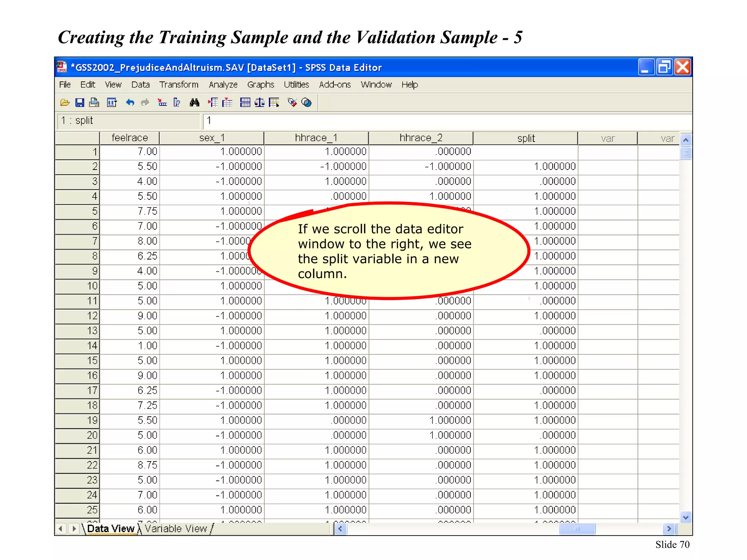Click feelrace value 7.75 in row 5
The height and width of the screenshot is (560, 747).
click(x=129, y=211)
